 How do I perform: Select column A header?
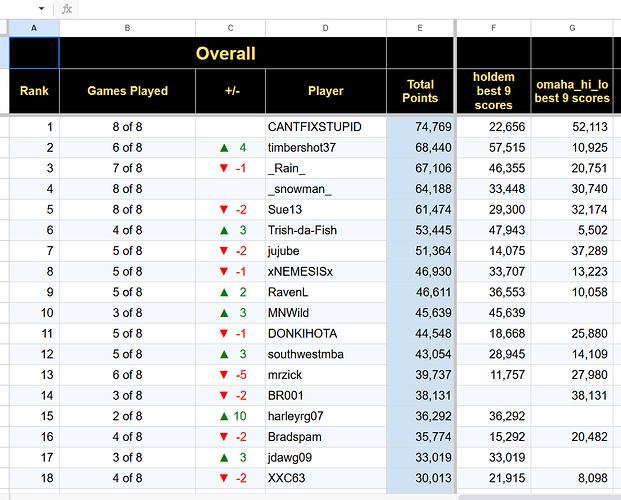click(34, 28)
